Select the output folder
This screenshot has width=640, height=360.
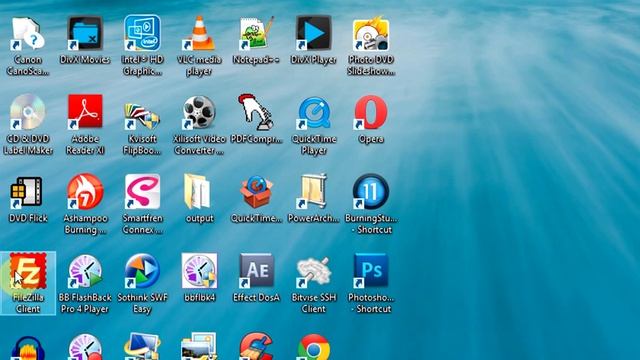point(198,191)
